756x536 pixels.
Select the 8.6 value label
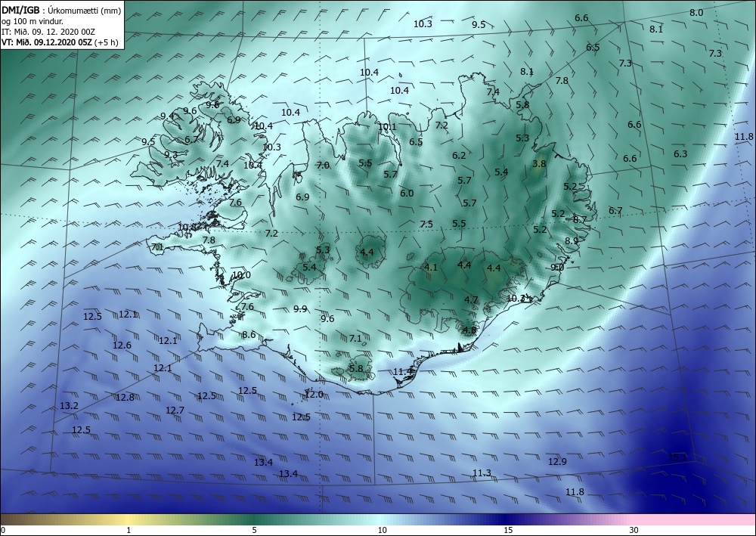[x=249, y=335]
